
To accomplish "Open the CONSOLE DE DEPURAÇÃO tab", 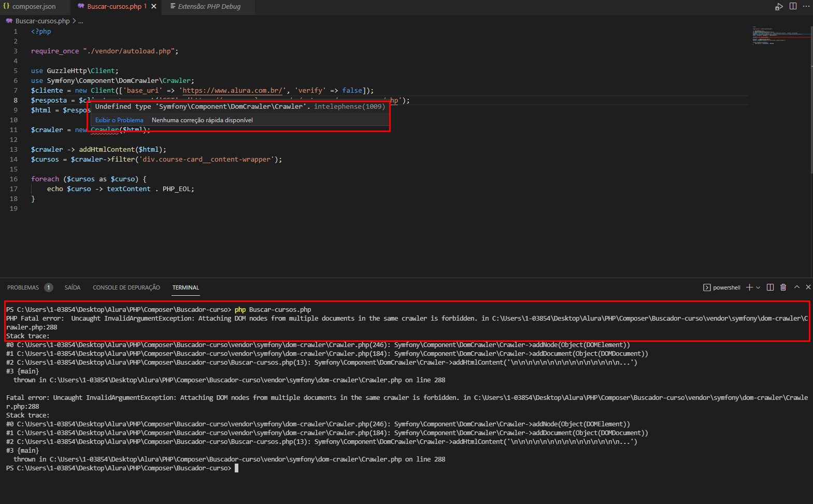I will click(x=126, y=287).
